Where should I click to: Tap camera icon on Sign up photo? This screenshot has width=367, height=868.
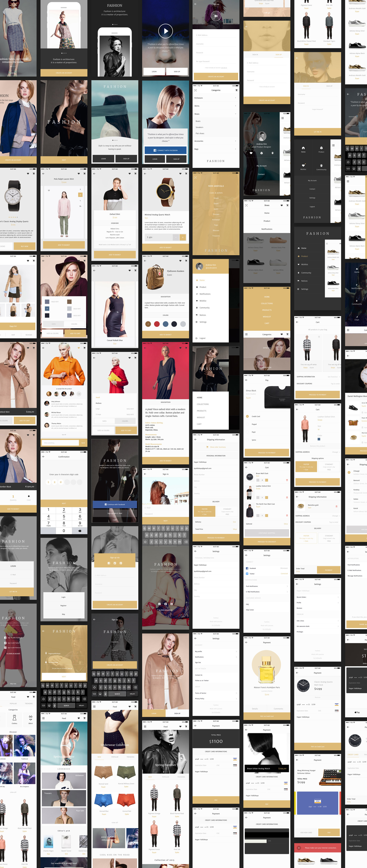tap(216, 16)
